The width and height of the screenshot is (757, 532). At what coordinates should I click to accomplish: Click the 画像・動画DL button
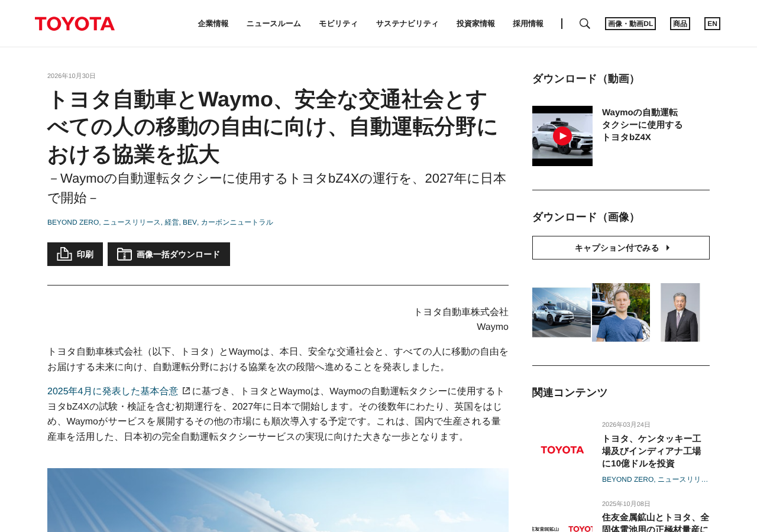[x=630, y=24]
